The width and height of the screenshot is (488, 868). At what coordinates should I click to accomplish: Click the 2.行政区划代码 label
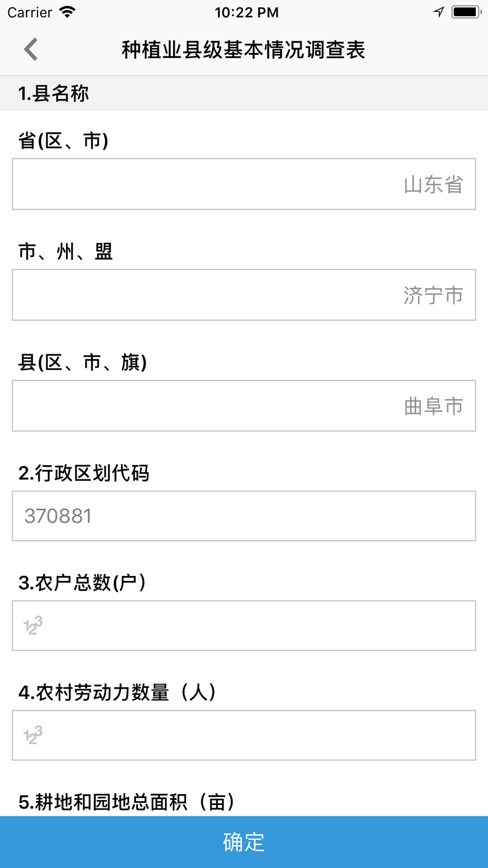tap(84, 473)
